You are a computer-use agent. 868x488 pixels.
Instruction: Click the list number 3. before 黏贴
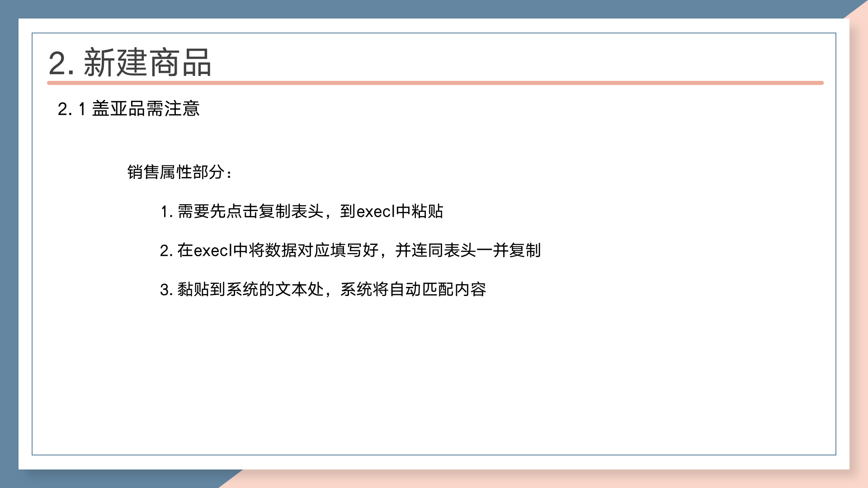(x=166, y=290)
